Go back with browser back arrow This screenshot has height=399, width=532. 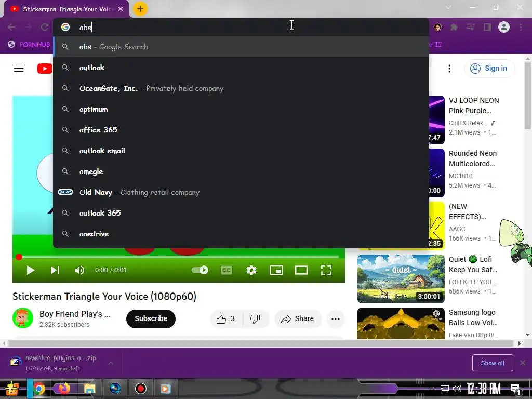tap(11, 27)
